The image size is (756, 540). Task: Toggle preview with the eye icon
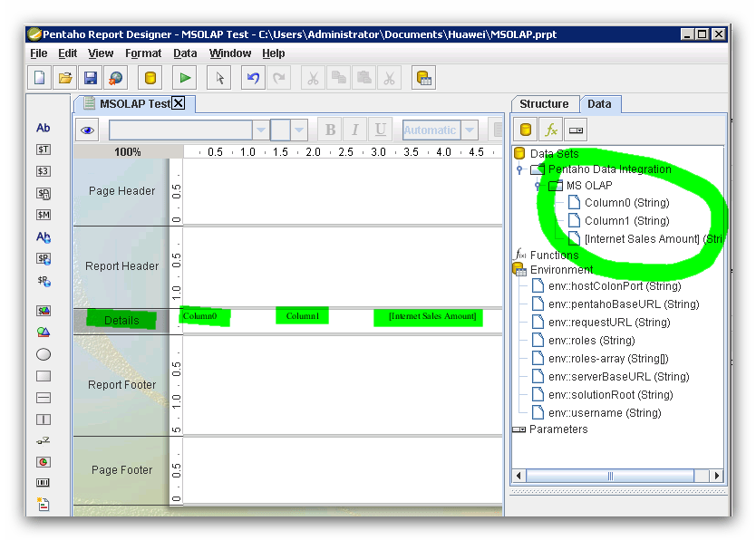pos(87,130)
